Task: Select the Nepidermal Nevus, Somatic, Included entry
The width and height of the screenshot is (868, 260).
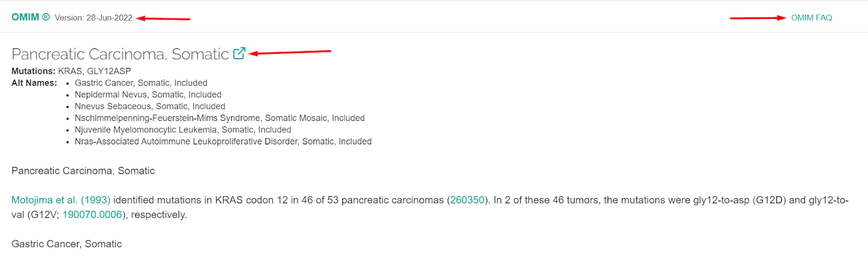Action: click(148, 95)
